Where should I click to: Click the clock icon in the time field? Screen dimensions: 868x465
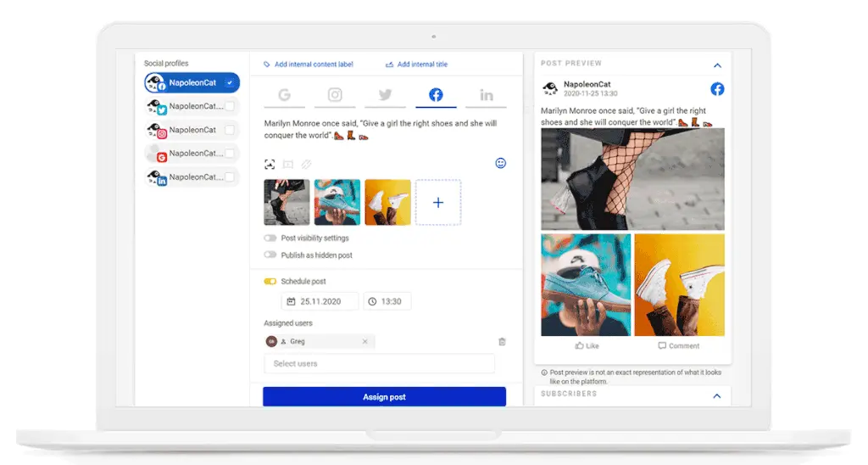point(373,301)
